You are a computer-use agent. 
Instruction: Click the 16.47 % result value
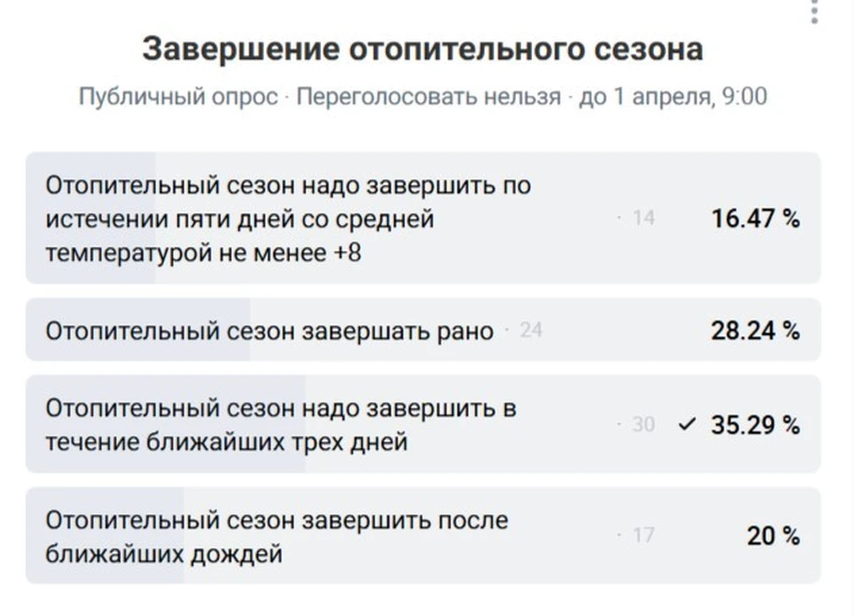click(755, 219)
